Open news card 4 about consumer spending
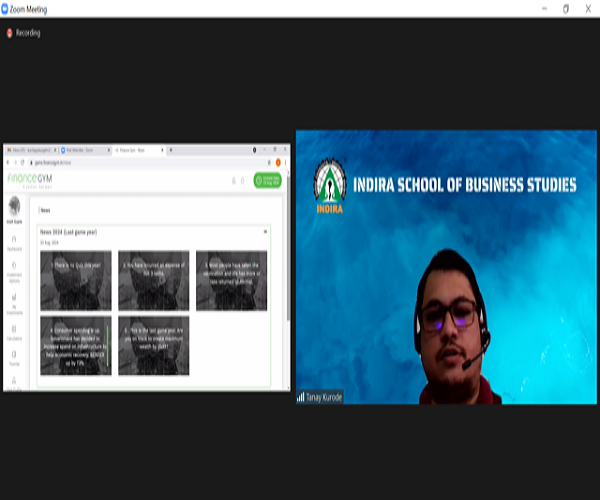 76,345
